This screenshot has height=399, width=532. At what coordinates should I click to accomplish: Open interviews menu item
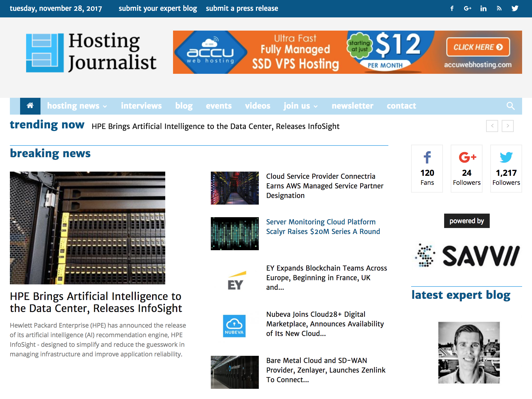pyautogui.click(x=141, y=106)
